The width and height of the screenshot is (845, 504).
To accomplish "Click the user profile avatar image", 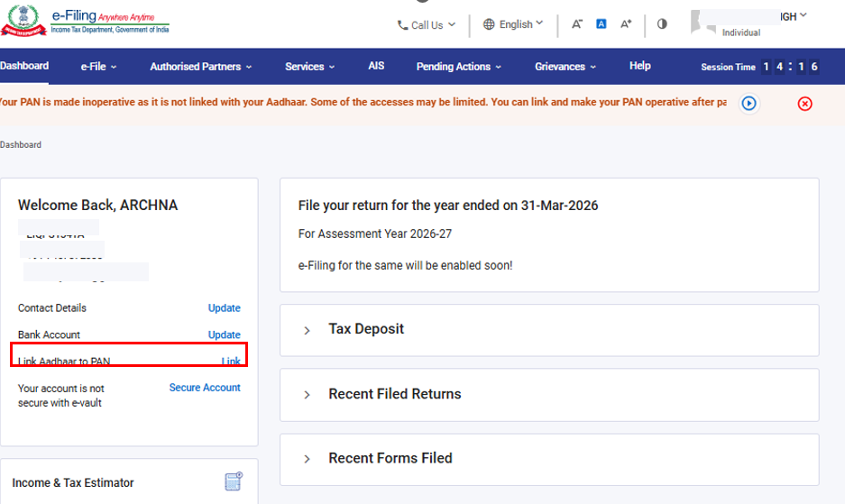I will point(703,23).
